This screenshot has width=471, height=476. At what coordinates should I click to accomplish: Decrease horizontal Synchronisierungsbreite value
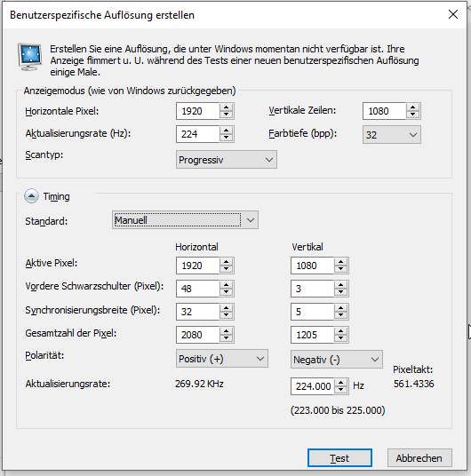click(x=226, y=315)
